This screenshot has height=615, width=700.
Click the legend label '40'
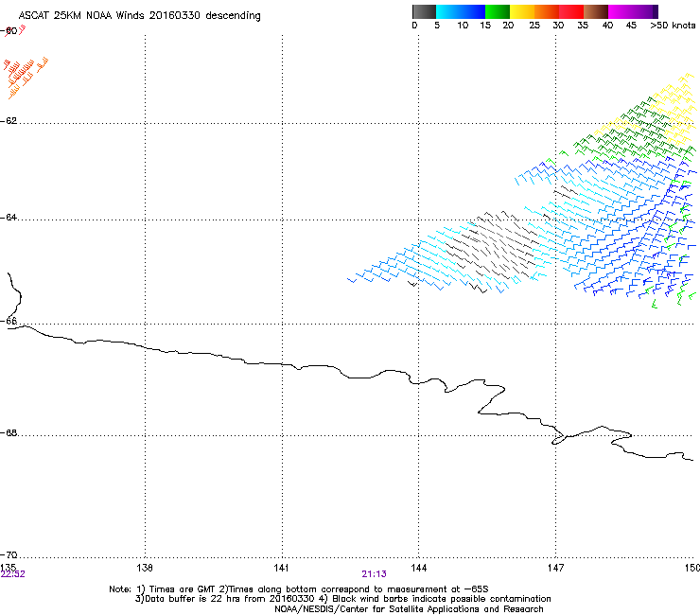[x=607, y=26]
